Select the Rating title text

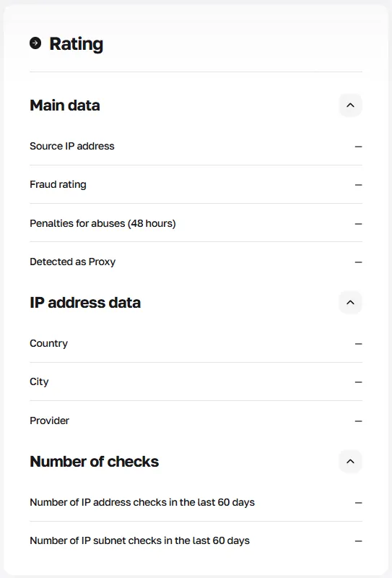(x=77, y=44)
